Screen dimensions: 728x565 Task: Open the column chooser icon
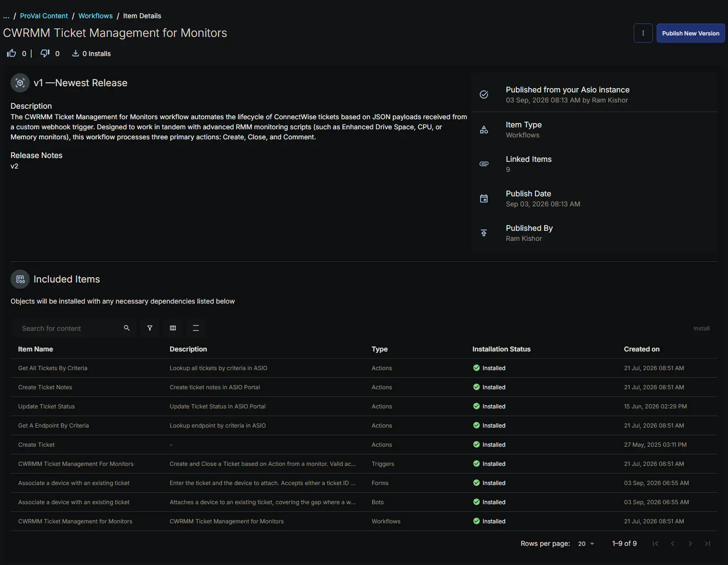click(173, 328)
